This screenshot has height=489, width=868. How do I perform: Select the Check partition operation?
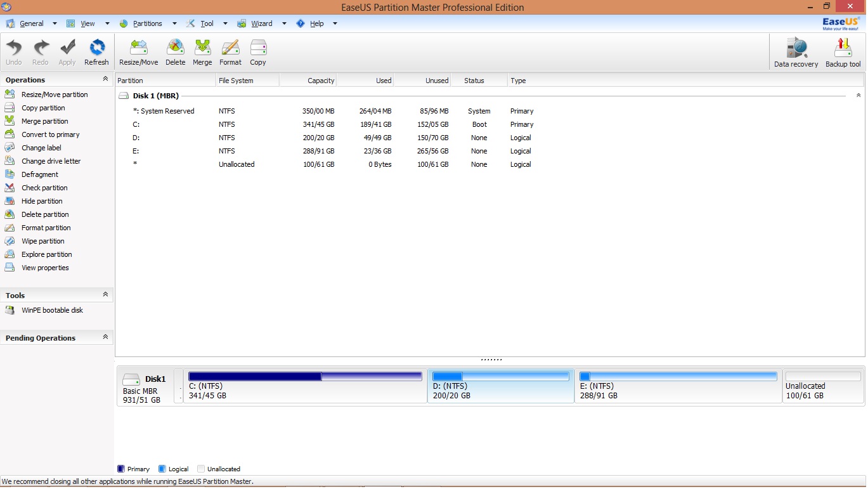pos(44,188)
